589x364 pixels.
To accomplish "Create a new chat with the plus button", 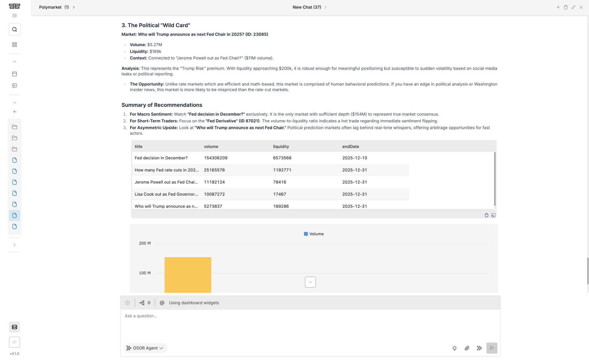I will [x=558, y=7].
